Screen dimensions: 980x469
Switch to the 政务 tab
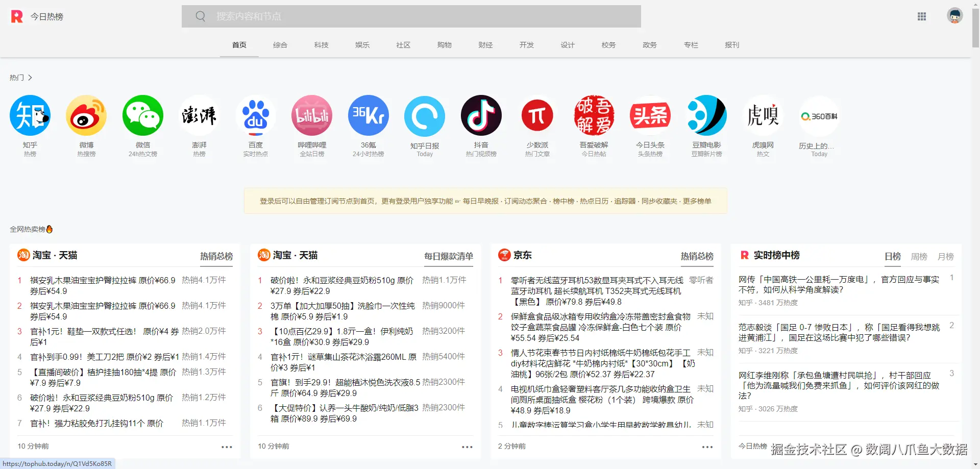(650, 45)
